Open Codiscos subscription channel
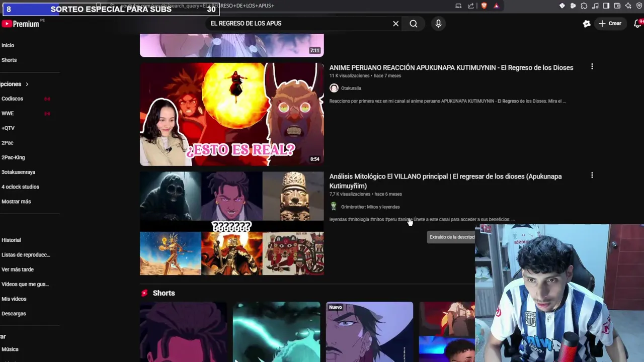 12,99
